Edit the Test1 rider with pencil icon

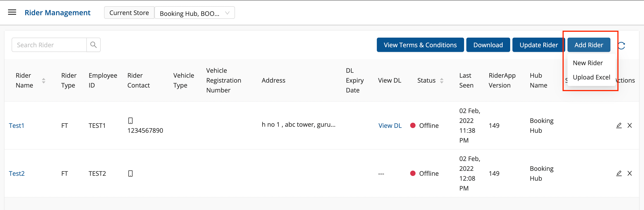(619, 125)
